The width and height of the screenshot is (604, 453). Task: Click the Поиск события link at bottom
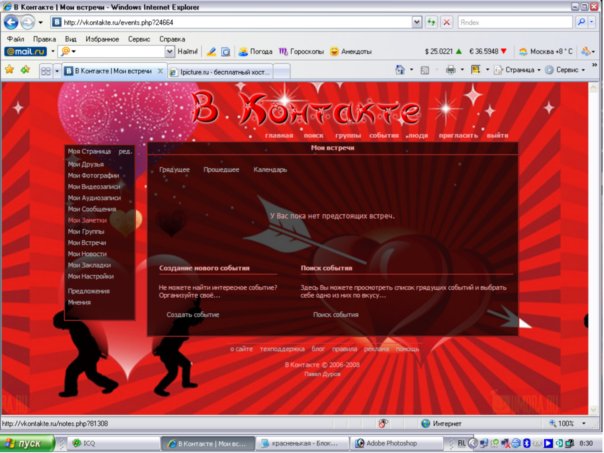point(336,315)
